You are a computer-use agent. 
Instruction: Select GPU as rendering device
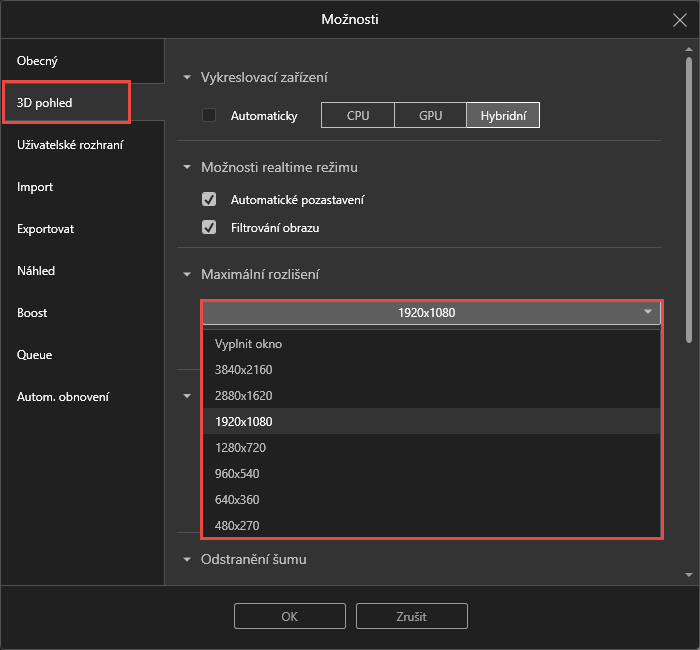[x=430, y=116]
